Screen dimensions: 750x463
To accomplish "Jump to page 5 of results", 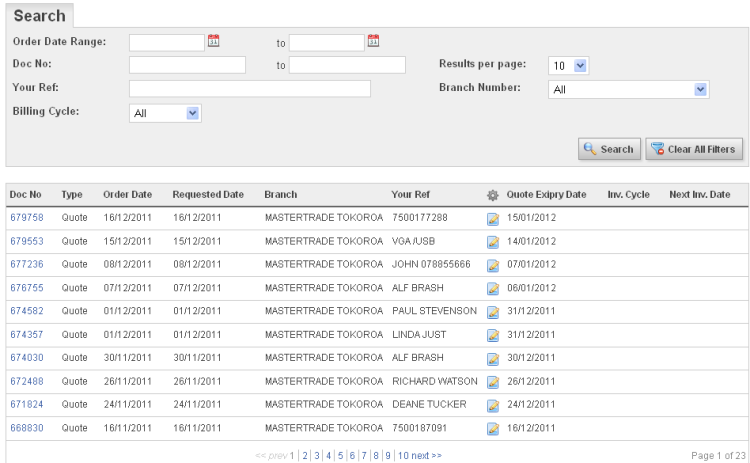I will 340,455.
